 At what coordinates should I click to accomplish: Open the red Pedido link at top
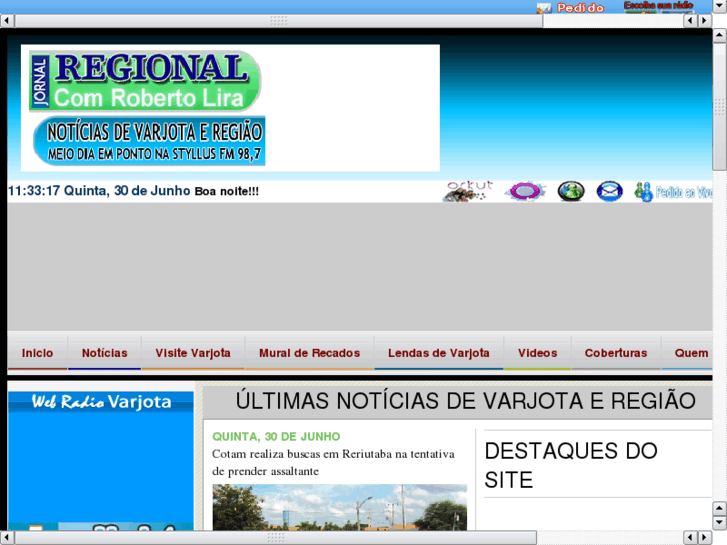point(580,8)
